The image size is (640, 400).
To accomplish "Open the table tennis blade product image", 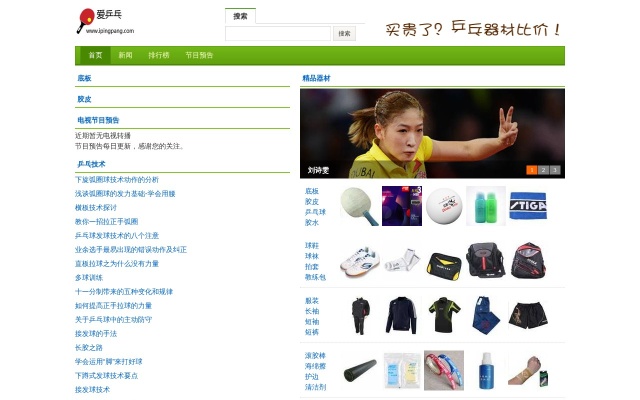I will tap(359, 206).
